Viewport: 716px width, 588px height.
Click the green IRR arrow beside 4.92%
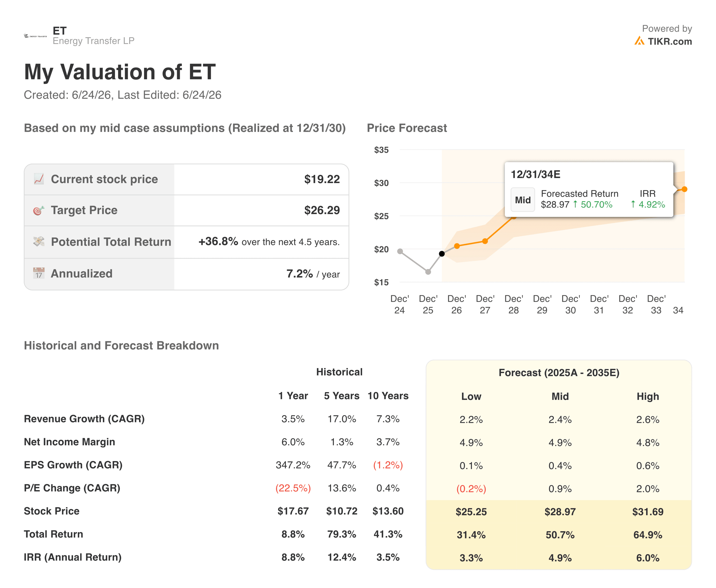[633, 204]
